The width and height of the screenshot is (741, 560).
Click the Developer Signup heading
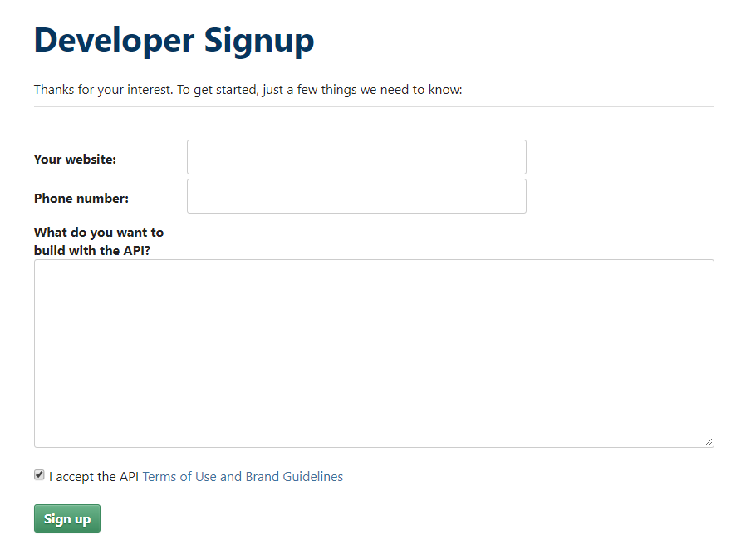tap(174, 40)
